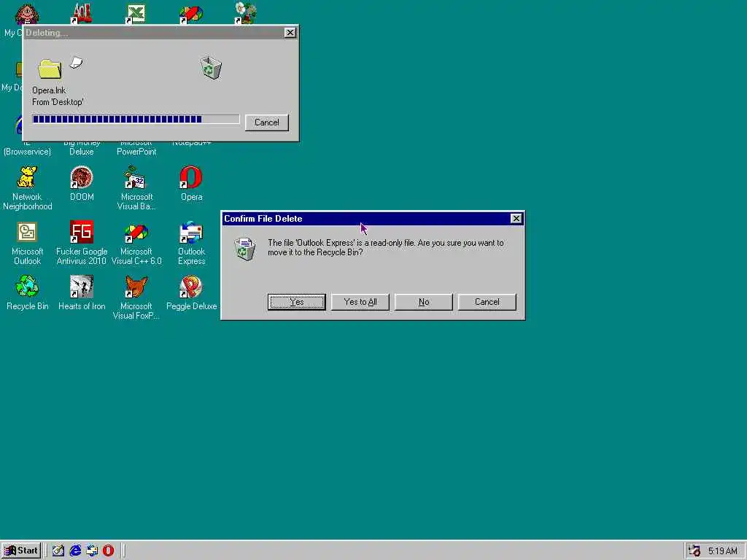This screenshot has width=747, height=560.
Task: Select the flower shortcut icon on the desktop
Action: pyautogui.click(x=246, y=13)
